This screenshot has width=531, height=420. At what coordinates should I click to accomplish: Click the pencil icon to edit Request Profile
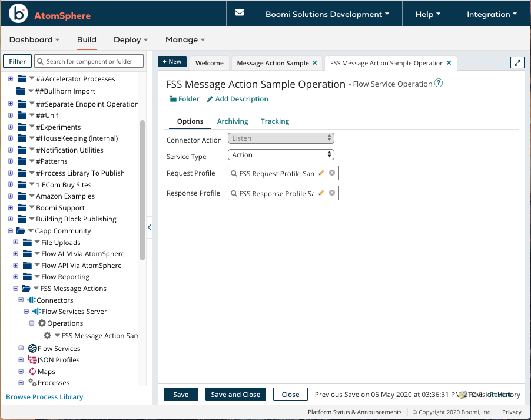click(321, 173)
